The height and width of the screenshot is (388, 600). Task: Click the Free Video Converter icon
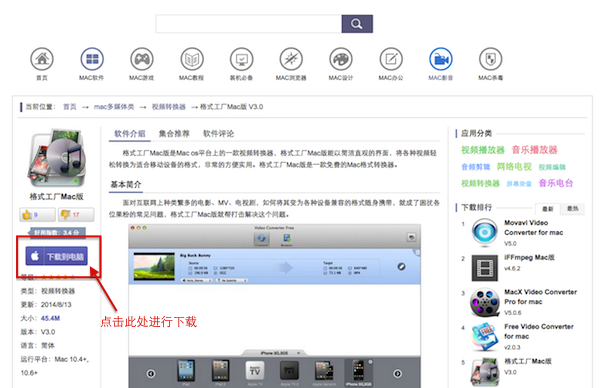[485, 337]
